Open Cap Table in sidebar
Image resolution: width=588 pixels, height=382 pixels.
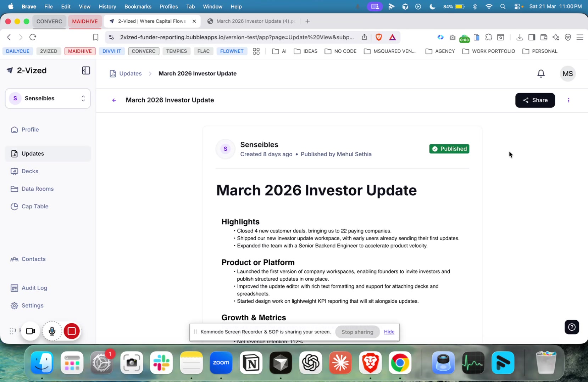pos(35,207)
